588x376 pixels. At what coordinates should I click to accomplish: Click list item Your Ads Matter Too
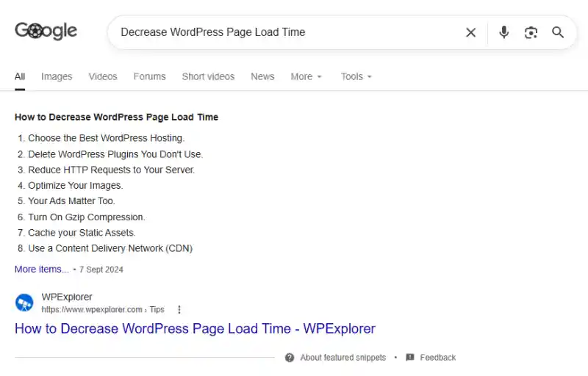(x=71, y=201)
